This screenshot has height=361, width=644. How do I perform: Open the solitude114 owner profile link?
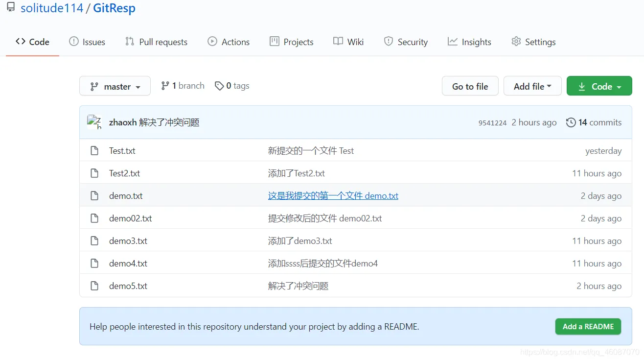click(x=52, y=8)
